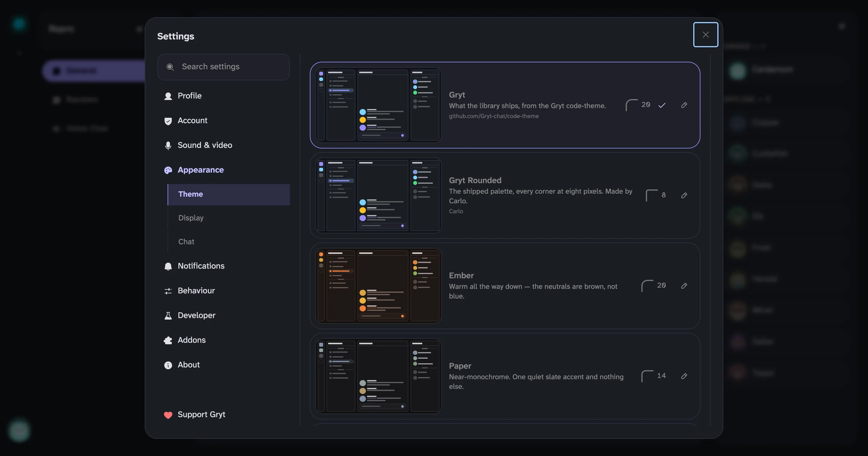Click the Ember theme preview thumbnail
This screenshot has height=456, width=868.
point(379,286)
